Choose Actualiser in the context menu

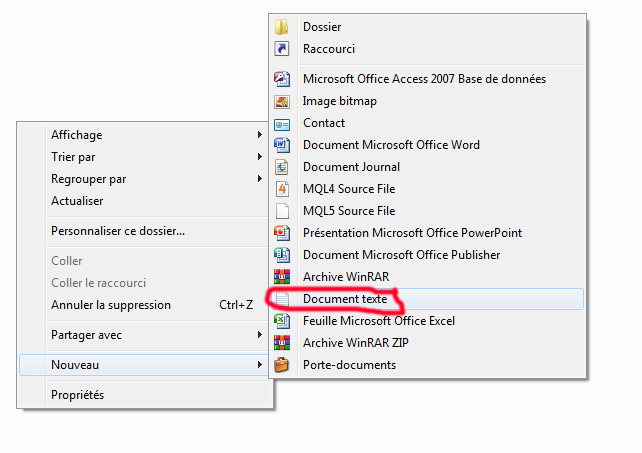[x=77, y=201]
